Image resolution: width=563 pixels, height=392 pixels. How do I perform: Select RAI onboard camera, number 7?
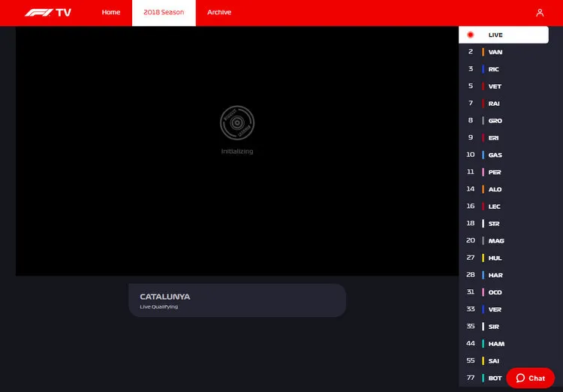pyautogui.click(x=504, y=104)
